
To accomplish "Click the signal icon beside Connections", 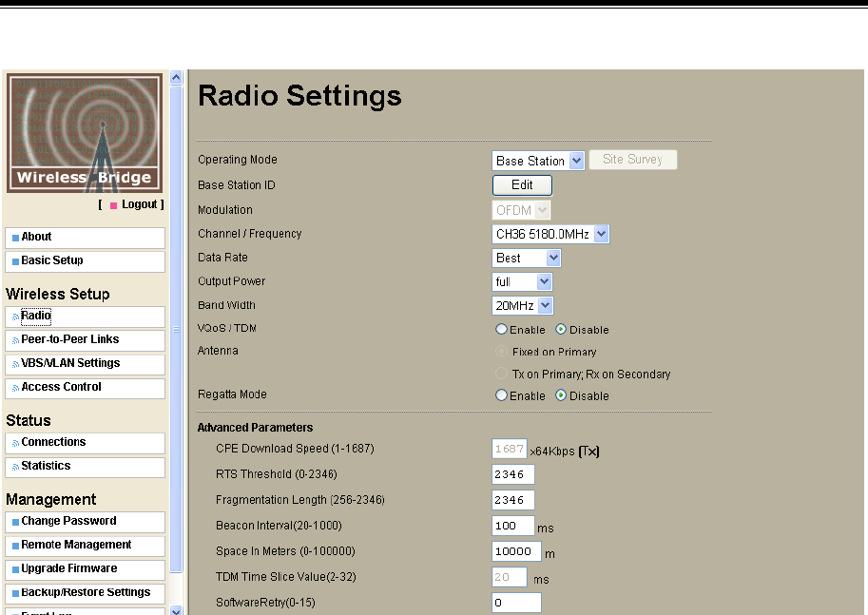I will pyautogui.click(x=15, y=443).
